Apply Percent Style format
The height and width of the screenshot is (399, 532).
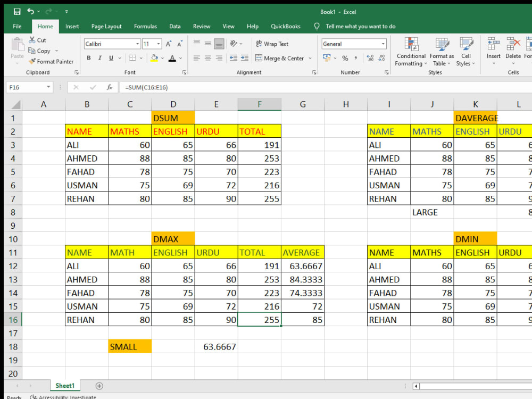point(345,58)
